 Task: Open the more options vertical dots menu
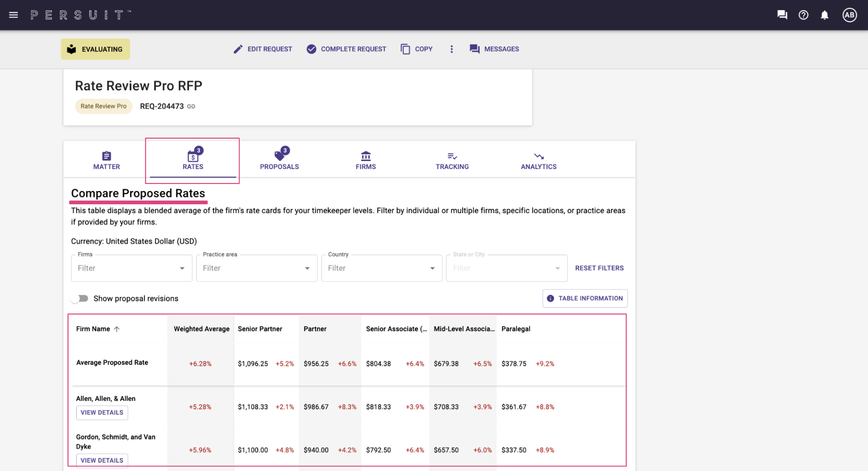(x=451, y=49)
